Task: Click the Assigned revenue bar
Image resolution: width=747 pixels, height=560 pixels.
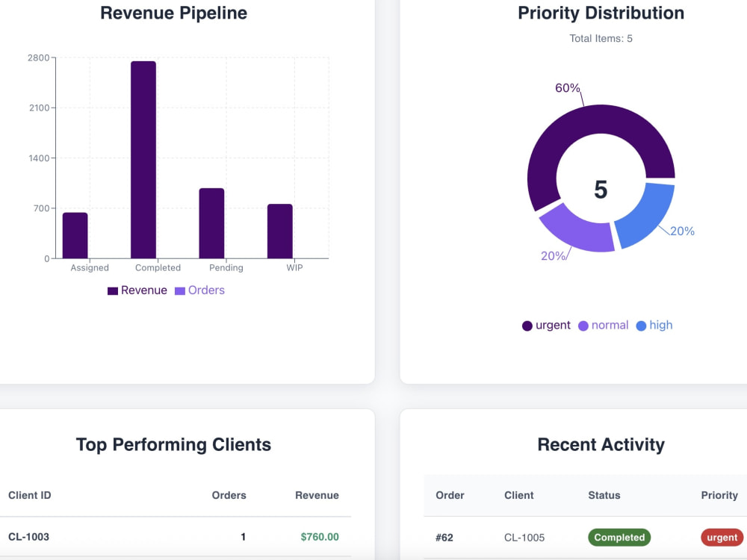Action: (75, 236)
